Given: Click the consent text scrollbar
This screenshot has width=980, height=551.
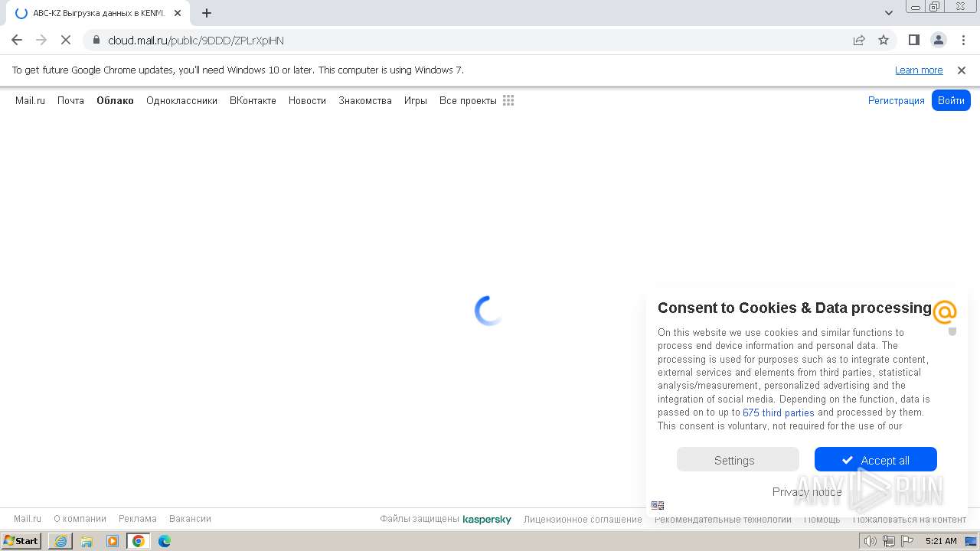Looking at the screenshot, I should pos(952,331).
